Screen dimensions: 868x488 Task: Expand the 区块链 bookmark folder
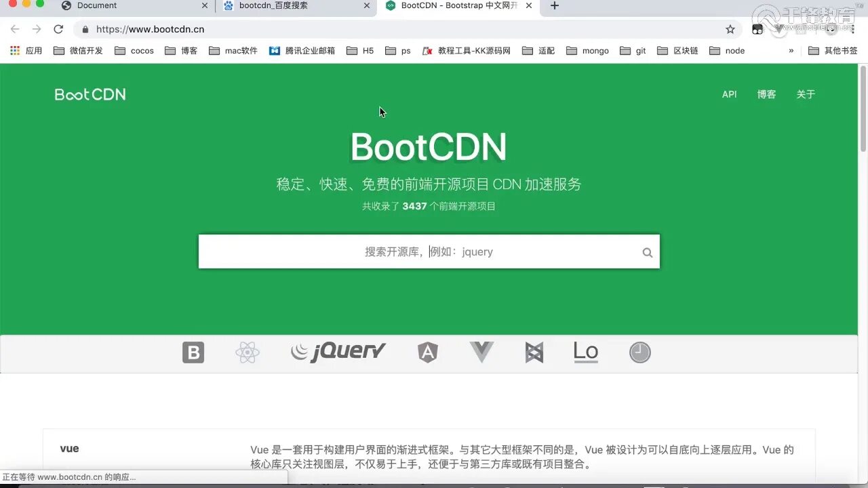[x=677, y=51]
